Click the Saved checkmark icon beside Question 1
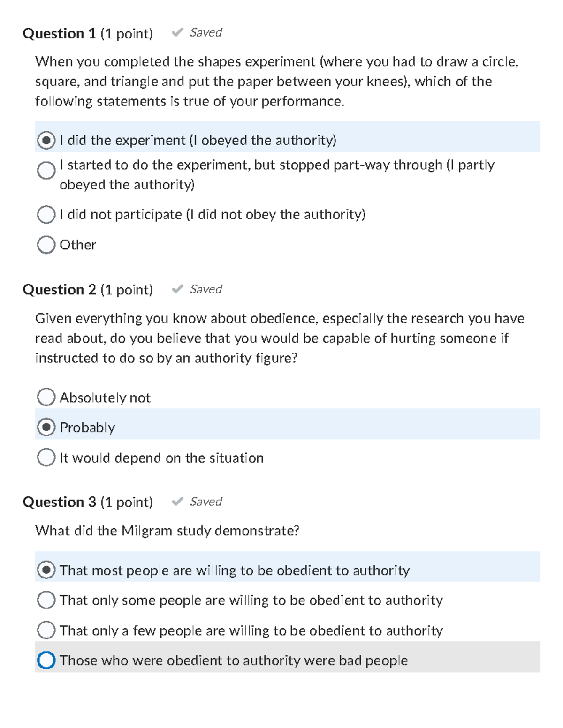Image resolution: width=563 pixels, height=728 pixels. pos(178,32)
